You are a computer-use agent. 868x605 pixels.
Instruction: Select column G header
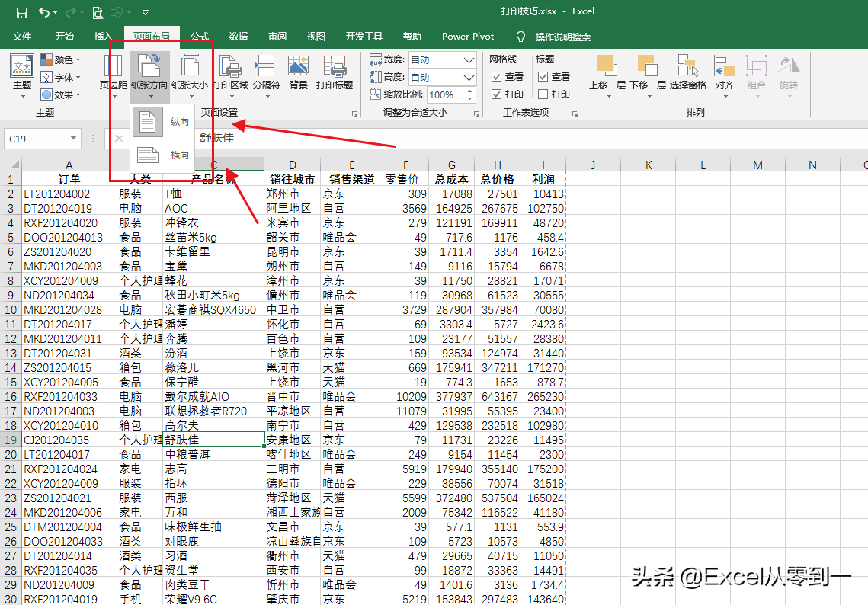click(x=452, y=165)
